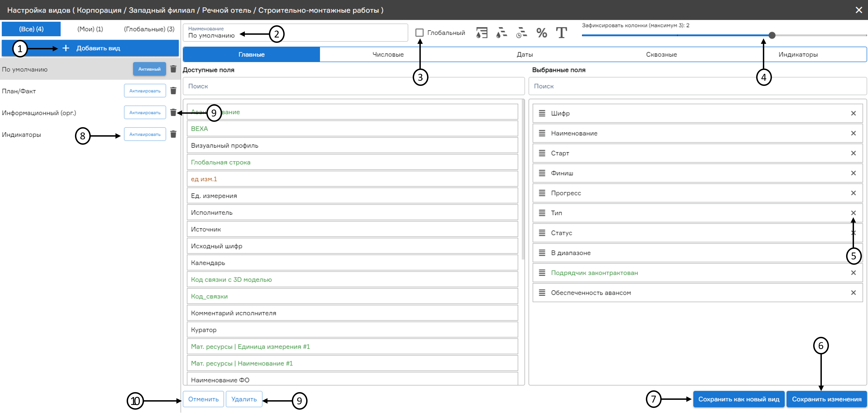Remove Наименование from selected fields

[x=853, y=133]
